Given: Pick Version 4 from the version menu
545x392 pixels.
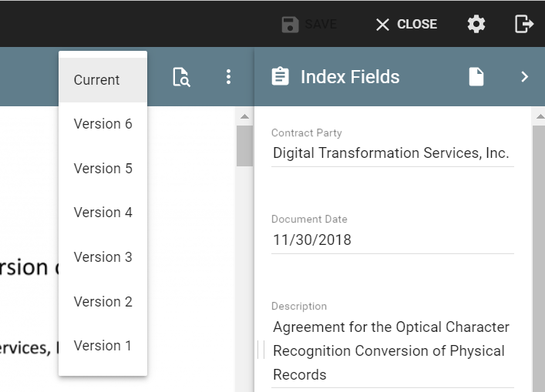Looking at the screenshot, I should pos(103,213).
